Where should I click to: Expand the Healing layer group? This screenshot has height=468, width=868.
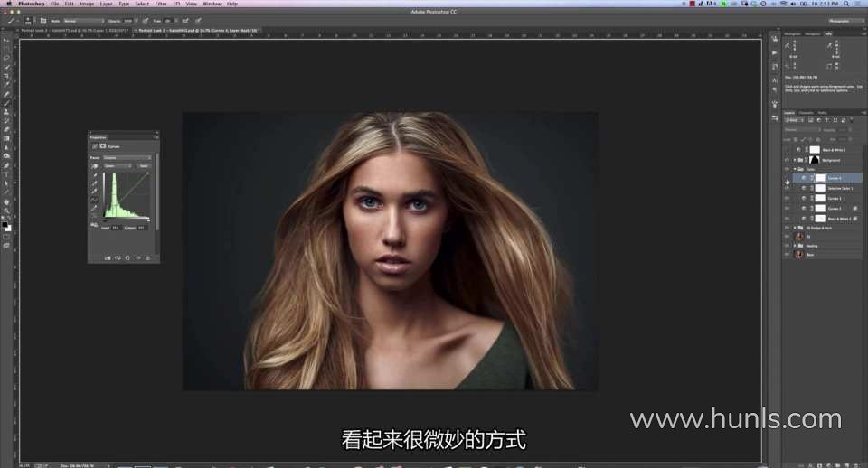pyautogui.click(x=796, y=246)
